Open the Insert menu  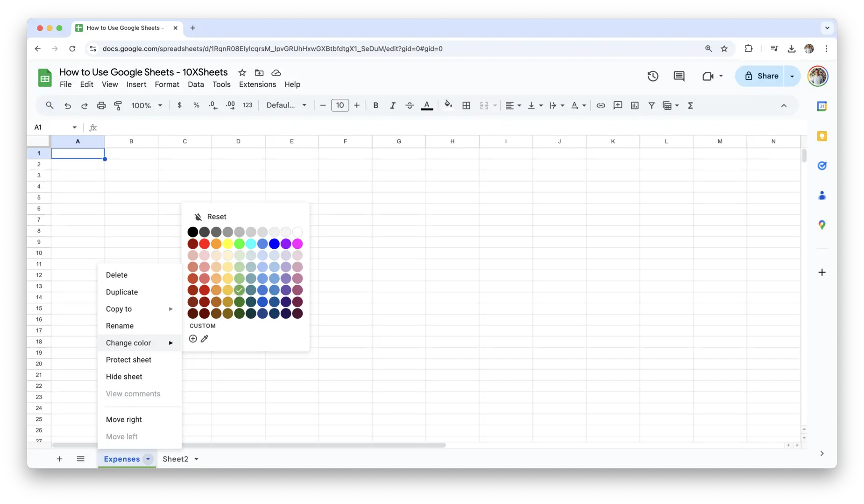[x=136, y=84]
